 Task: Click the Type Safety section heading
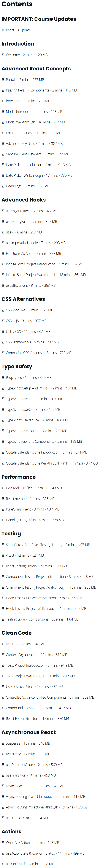[x=17, y=366]
